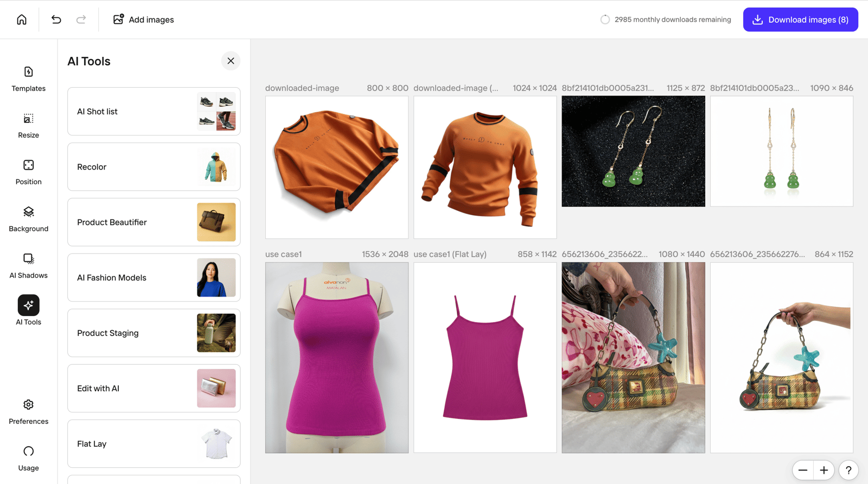This screenshot has height=484, width=868.
Task: Click the '1125 × 872' dimension label
Action: coord(686,88)
